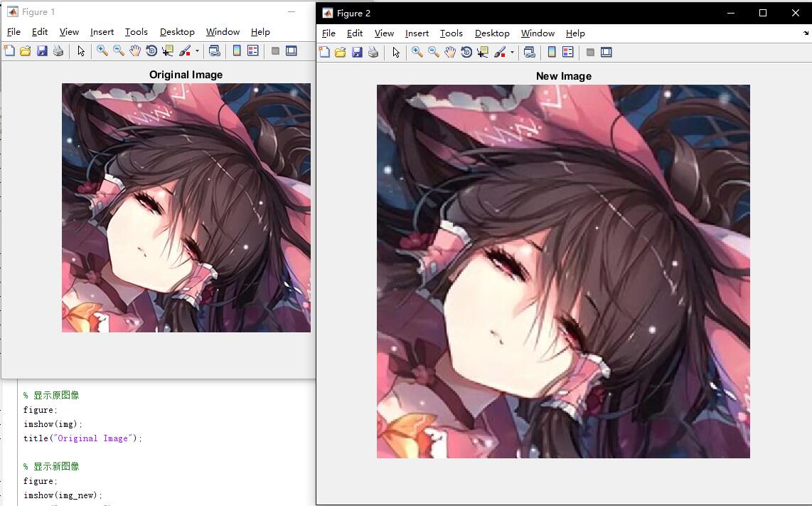Open Brush color dropdown arrow in Figure 2

click(x=512, y=52)
